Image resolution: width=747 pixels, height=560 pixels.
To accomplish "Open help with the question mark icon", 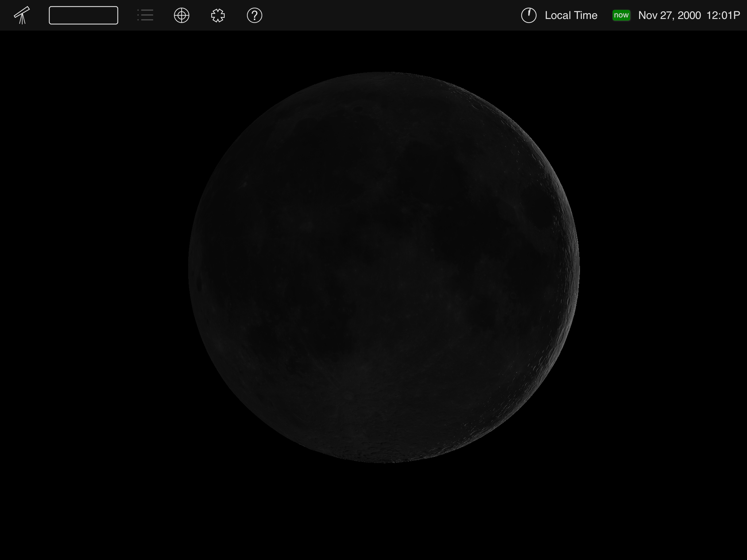I will pyautogui.click(x=255, y=15).
